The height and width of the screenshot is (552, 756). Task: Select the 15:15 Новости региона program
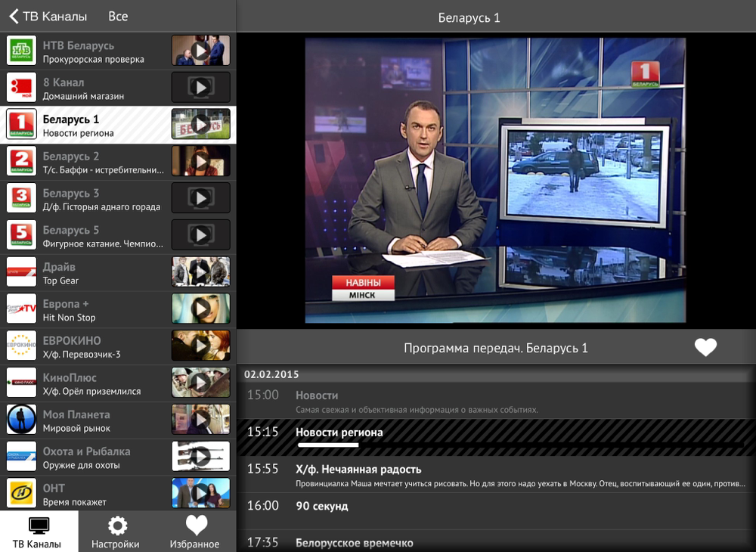pos(496,437)
